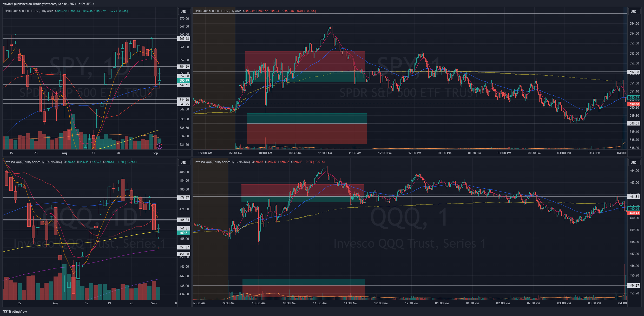Click the purple lightning events icon on SPY daily chart

pos(160,146)
